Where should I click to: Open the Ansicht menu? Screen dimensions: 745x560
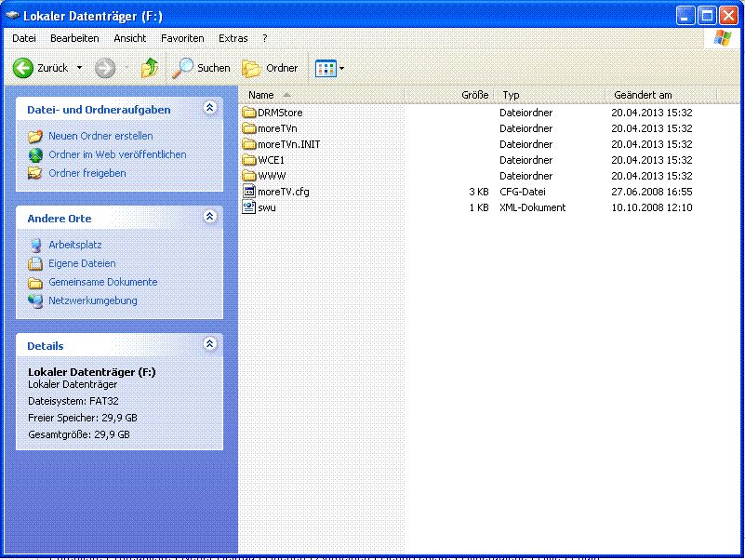coord(129,38)
